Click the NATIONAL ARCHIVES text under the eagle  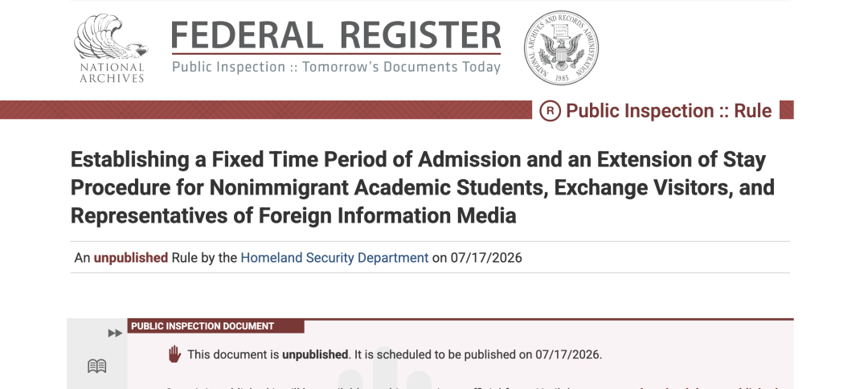[x=112, y=72]
